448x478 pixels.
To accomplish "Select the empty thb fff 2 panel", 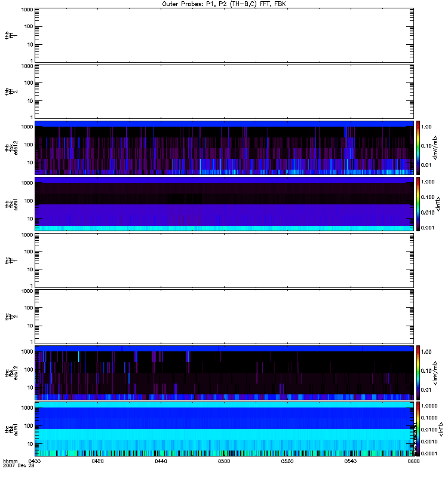I will tap(224, 91).
